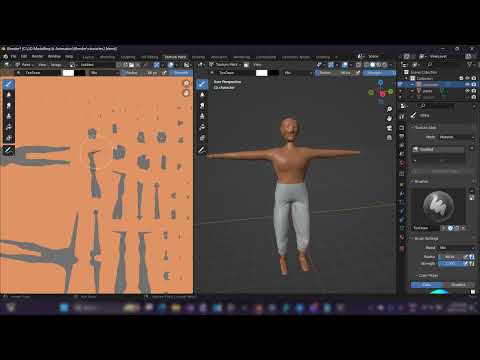The image size is (480, 360).
Task: Toggle render camera icon of Collection
Action: pos(474,78)
